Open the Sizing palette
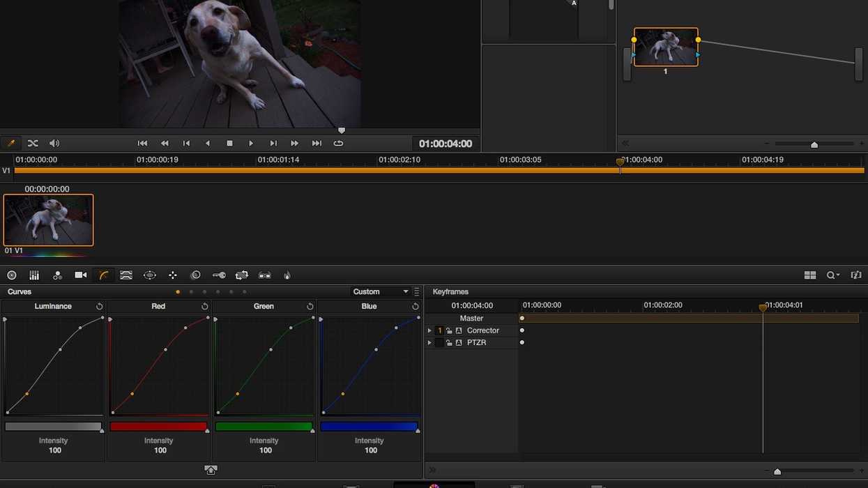 pyautogui.click(x=242, y=275)
